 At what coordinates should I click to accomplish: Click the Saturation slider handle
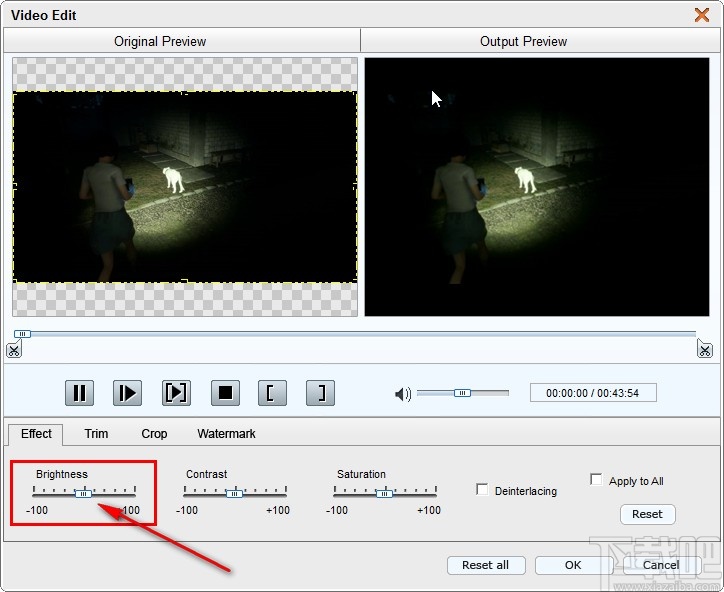[x=384, y=493]
